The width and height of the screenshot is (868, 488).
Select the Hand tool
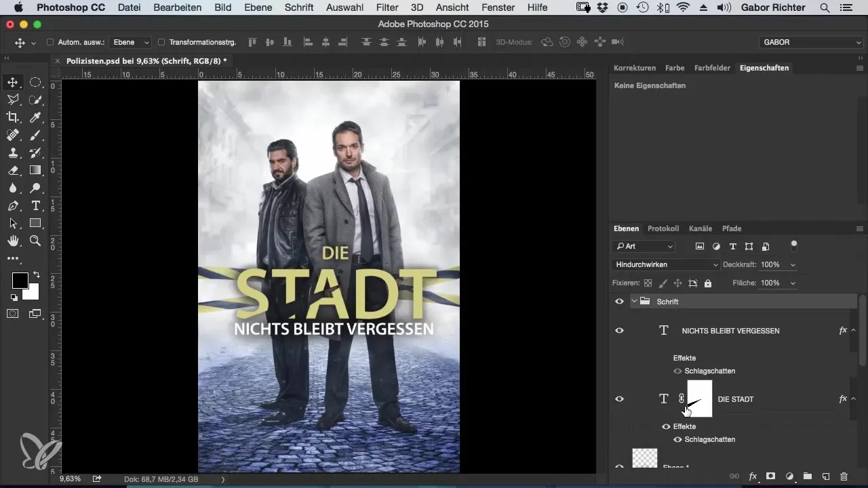point(13,241)
